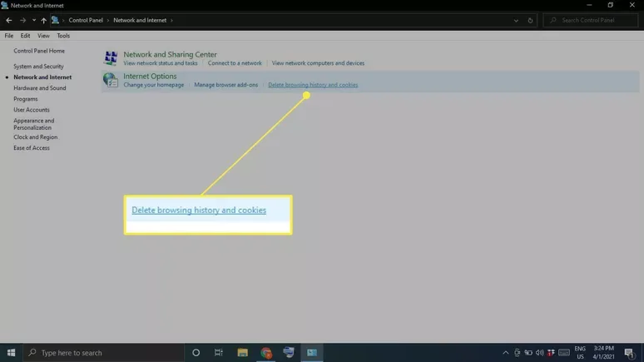Show hidden system tray icons
The height and width of the screenshot is (362, 644).
tap(506, 353)
